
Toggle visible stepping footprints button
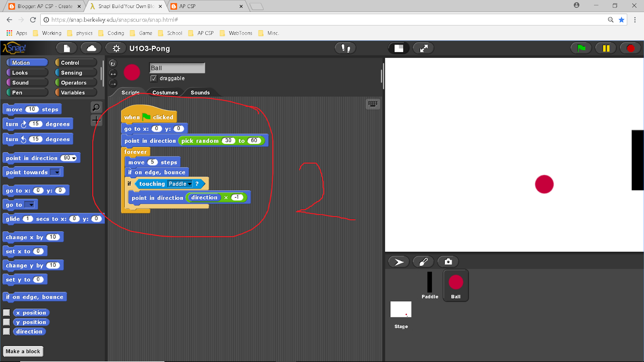(346, 48)
